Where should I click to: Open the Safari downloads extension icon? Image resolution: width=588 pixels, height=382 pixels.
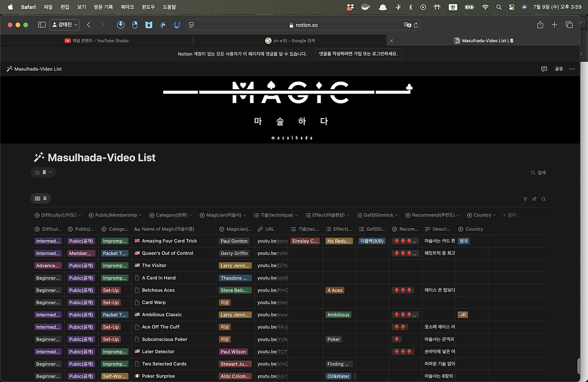click(x=121, y=25)
